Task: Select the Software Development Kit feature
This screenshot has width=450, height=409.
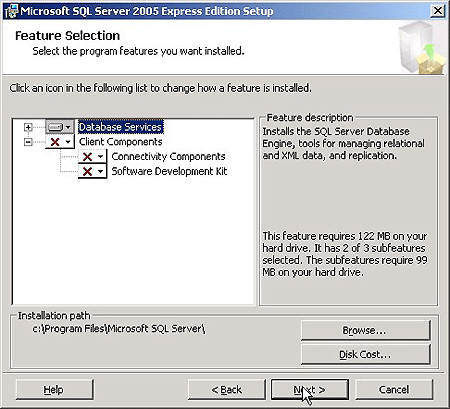Action: coord(169,171)
